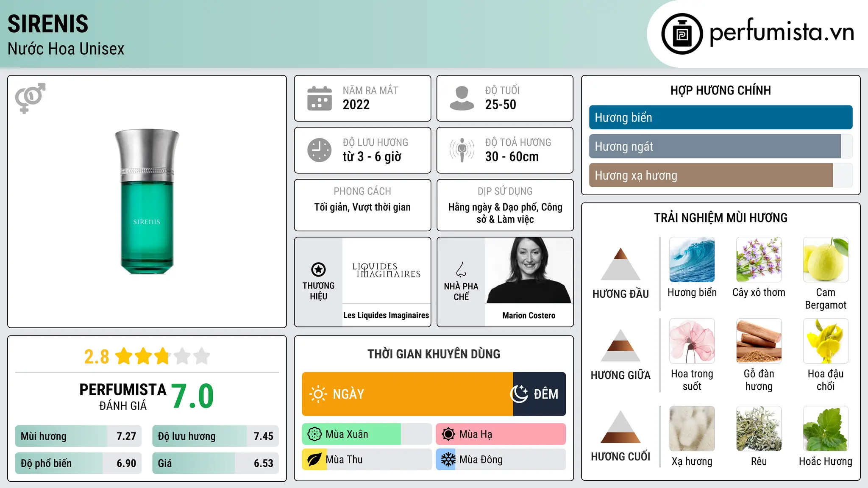Viewport: 868px width, 488px height.
Task: Click the Xạ hương musk thumbnail
Action: 692,429
